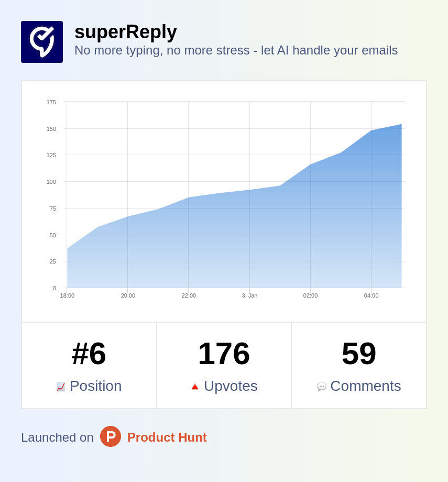
Task: Click the superReply logo icon
Action: (x=42, y=42)
